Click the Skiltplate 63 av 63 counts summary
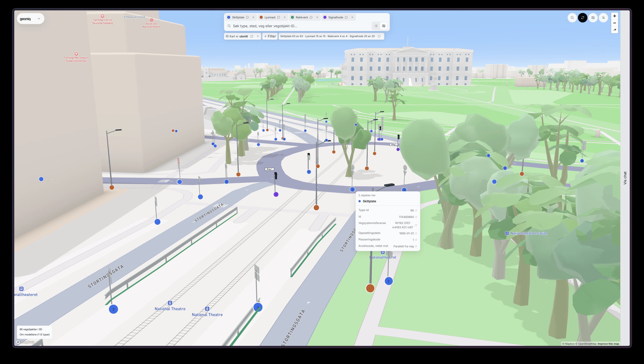Viewport: 644px width, 364px height. coord(327,36)
